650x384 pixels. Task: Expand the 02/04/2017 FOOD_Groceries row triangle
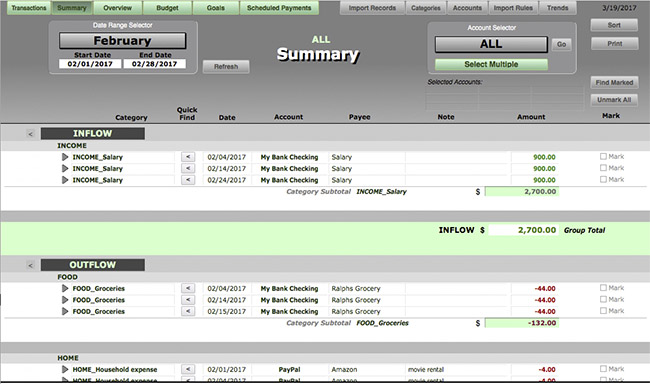tap(65, 288)
